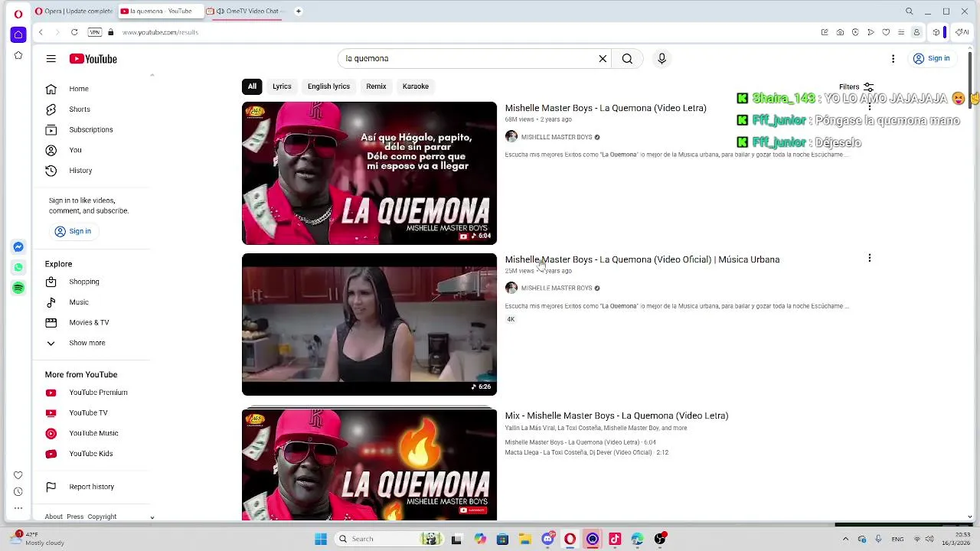Select the Remix filter chip
Screen dimensions: 980x551
click(x=376, y=86)
